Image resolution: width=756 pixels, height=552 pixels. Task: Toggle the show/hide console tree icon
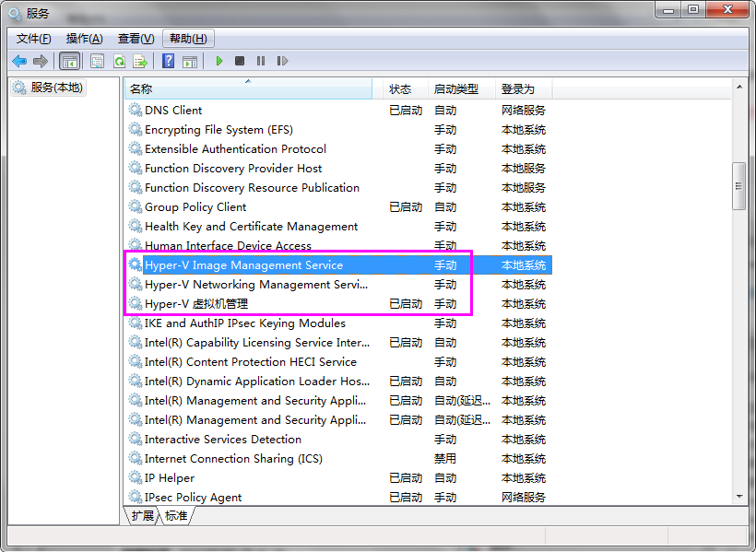click(x=69, y=61)
